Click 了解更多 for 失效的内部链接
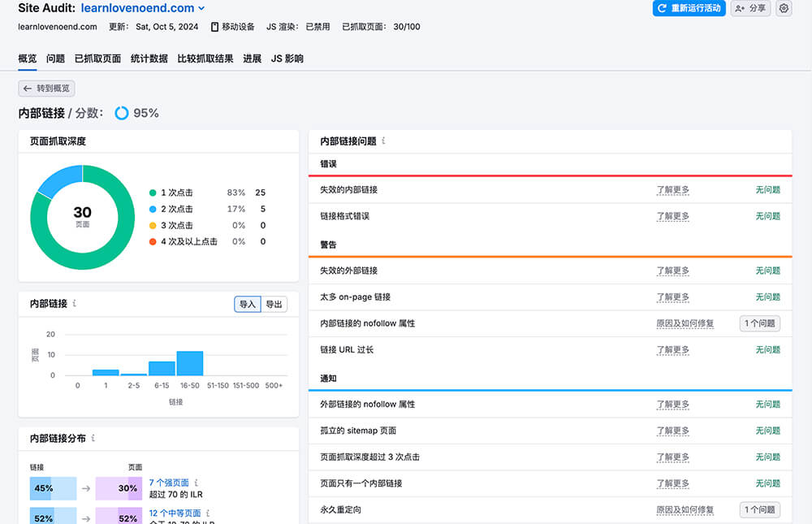Screen dimensions: 812x524 672,190
